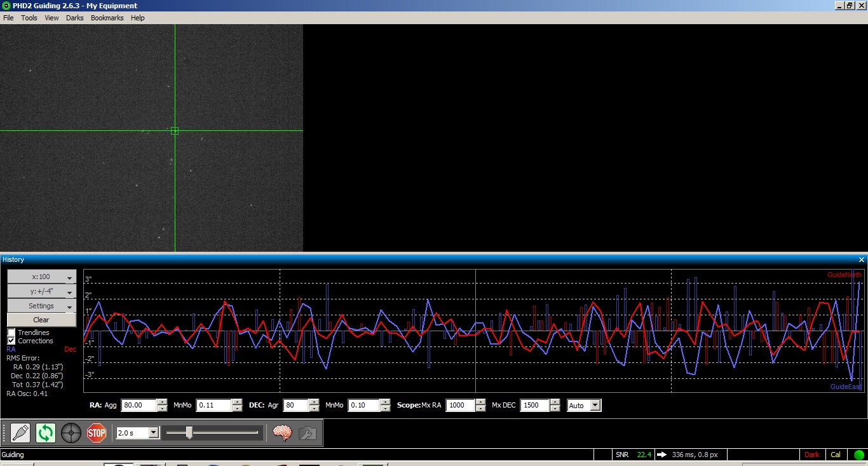Screen dimensions: 868x466
Task: Click the camera wrench settings icon
Action: coord(308,433)
